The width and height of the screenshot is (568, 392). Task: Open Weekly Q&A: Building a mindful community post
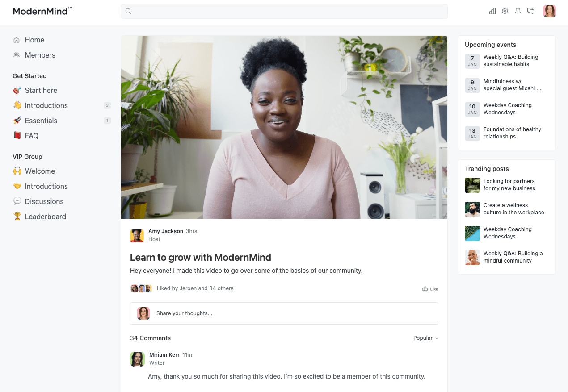click(x=513, y=257)
